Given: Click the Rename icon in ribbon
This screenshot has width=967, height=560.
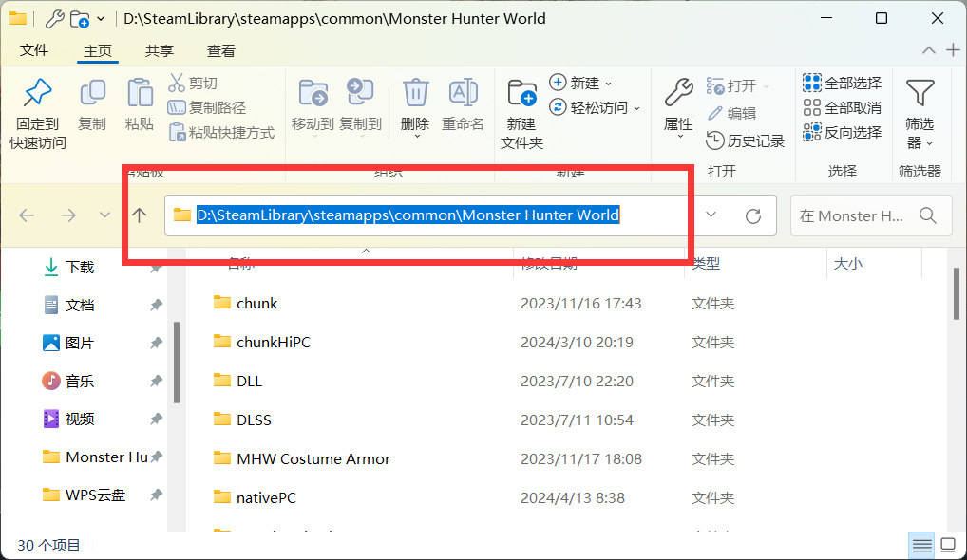Looking at the screenshot, I should coord(463,93).
